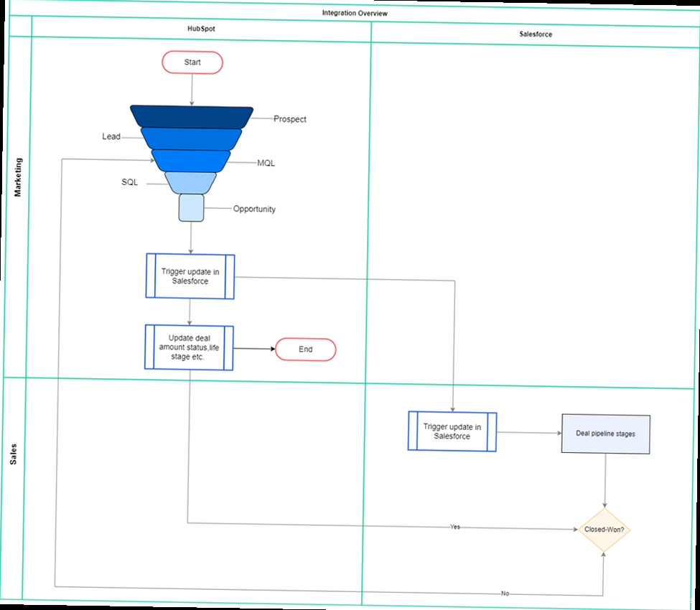Click the No connector label

tap(505, 593)
